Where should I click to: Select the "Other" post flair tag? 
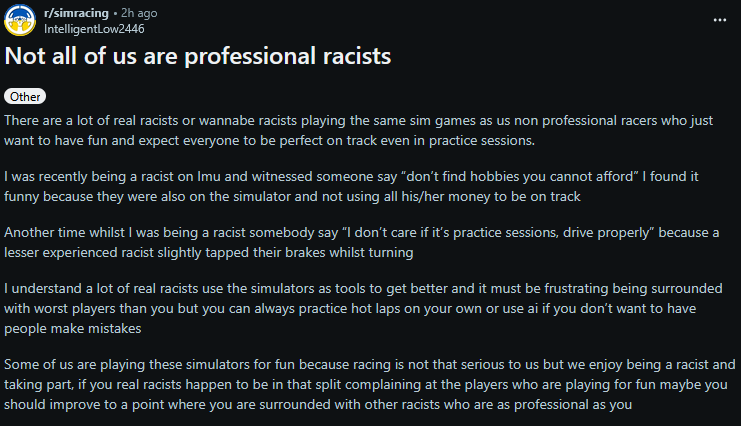(25, 97)
